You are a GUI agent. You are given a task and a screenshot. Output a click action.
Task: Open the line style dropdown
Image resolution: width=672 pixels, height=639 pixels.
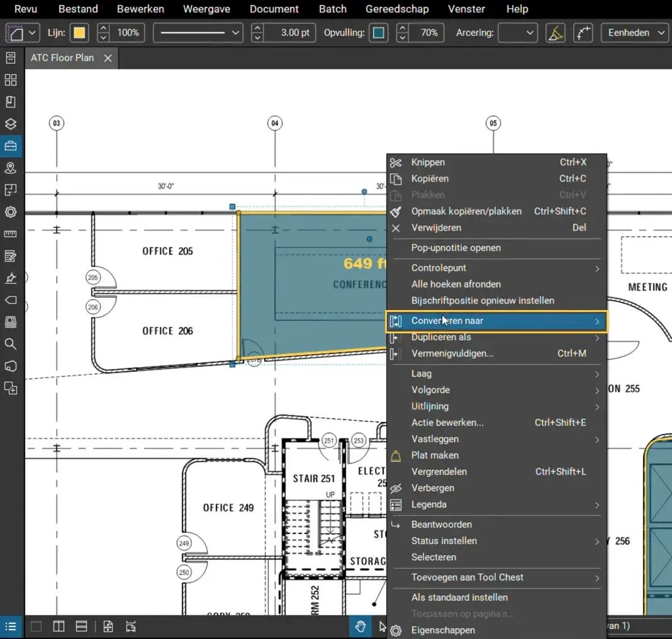coord(198,33)
